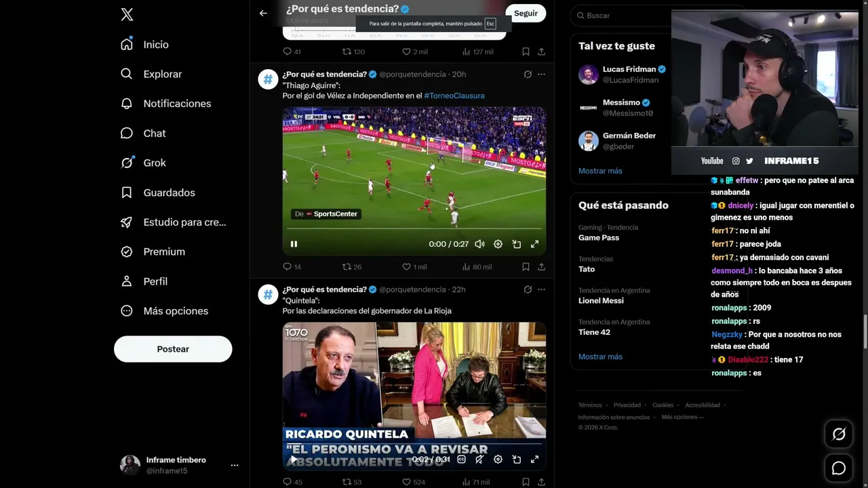This screenshot has width=868, height=488.
Task: Like the tweet with 1 mil likes
Action: coord(415,267)
